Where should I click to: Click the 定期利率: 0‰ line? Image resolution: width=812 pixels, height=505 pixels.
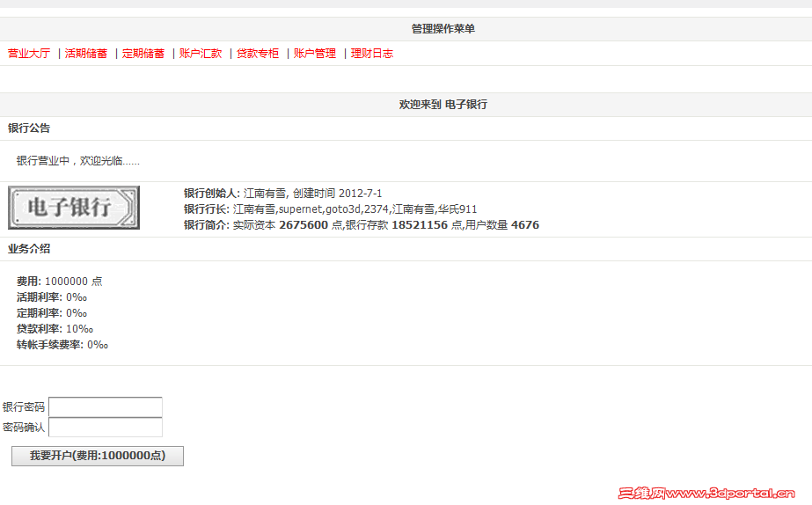[x=52, y=313]
